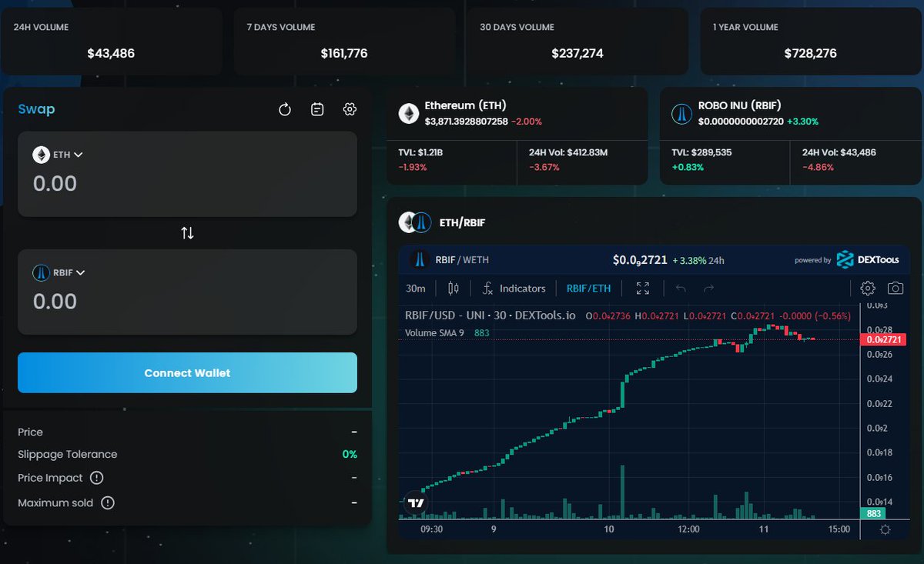The width and height of the screenshot is (924, 564).
Task: Open the Indicators panel on the chart
Action: (514, 289)
